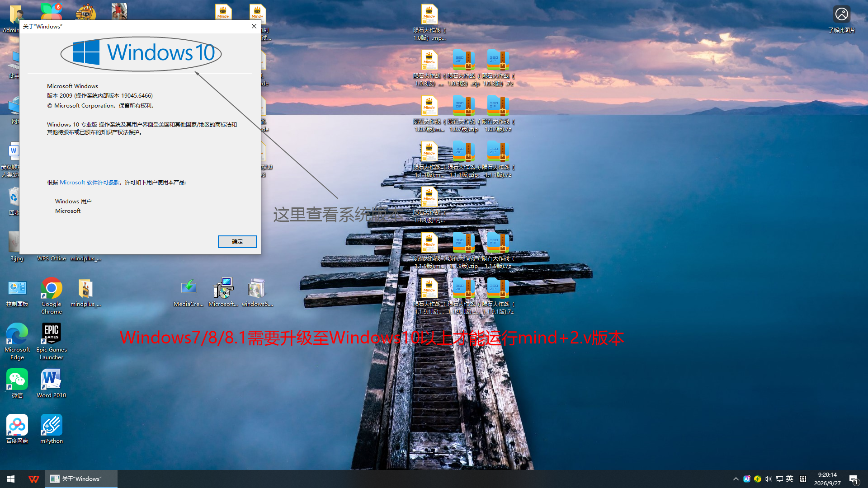This screenshot has width=868, height=488.
Task: Open the volume control in tray
Action: [x=768, y=479]
